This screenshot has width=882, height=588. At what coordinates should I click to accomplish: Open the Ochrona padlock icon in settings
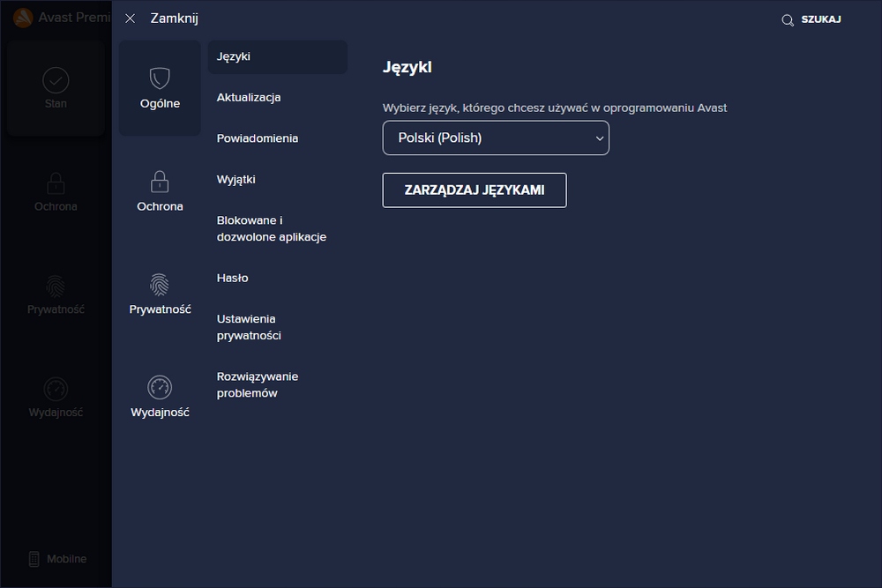pyautogui.click(x=160, y=182)
